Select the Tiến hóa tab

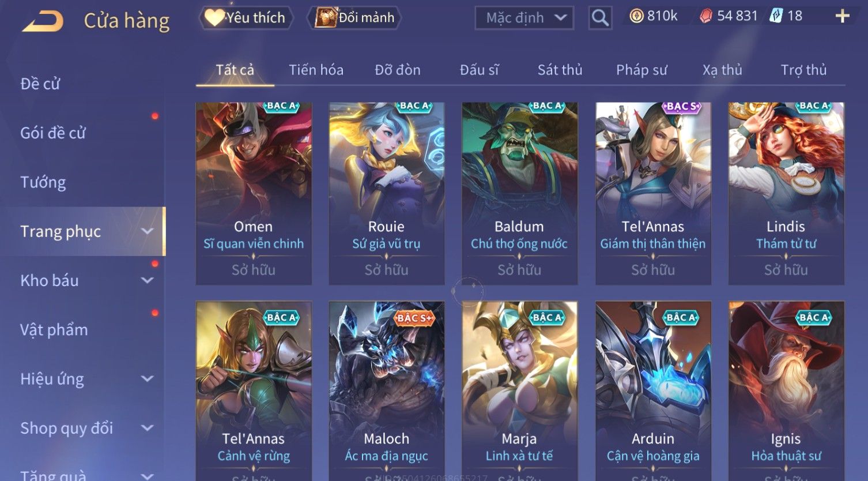316,70
